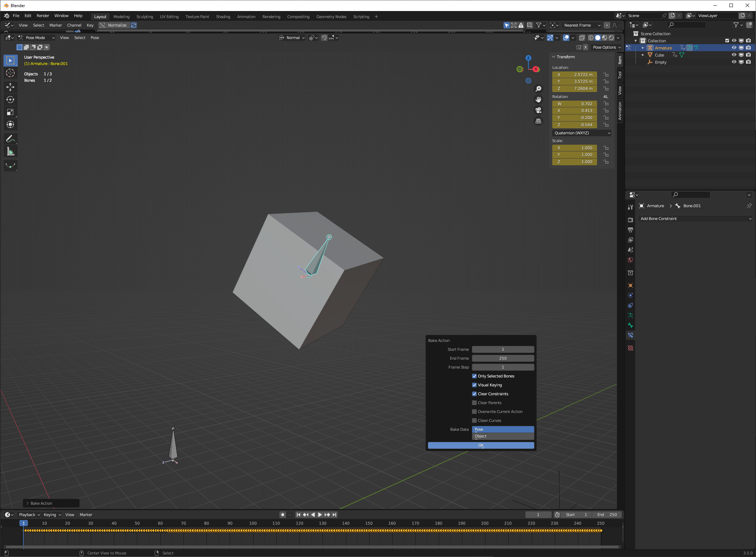The height and width of the screenshot is (557, 756).
Task: Open Quaternion (WXYZ) rotation mode dropdown
Action: (x=582, y=133)
